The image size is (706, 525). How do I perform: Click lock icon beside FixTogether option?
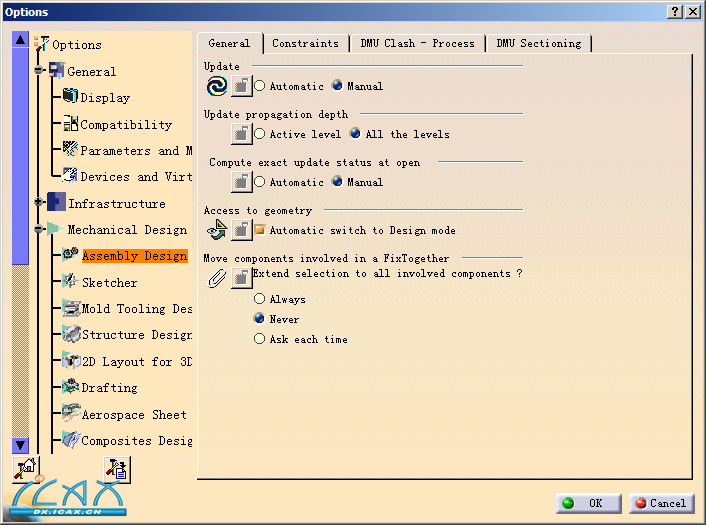241,278
